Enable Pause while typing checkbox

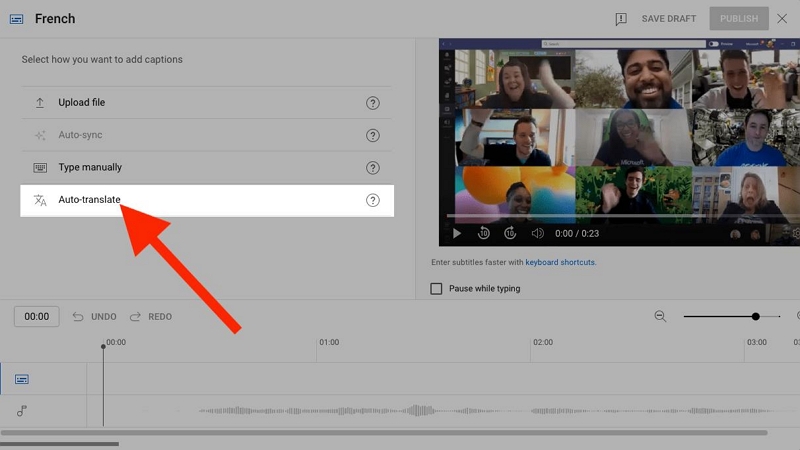[436, 289]
